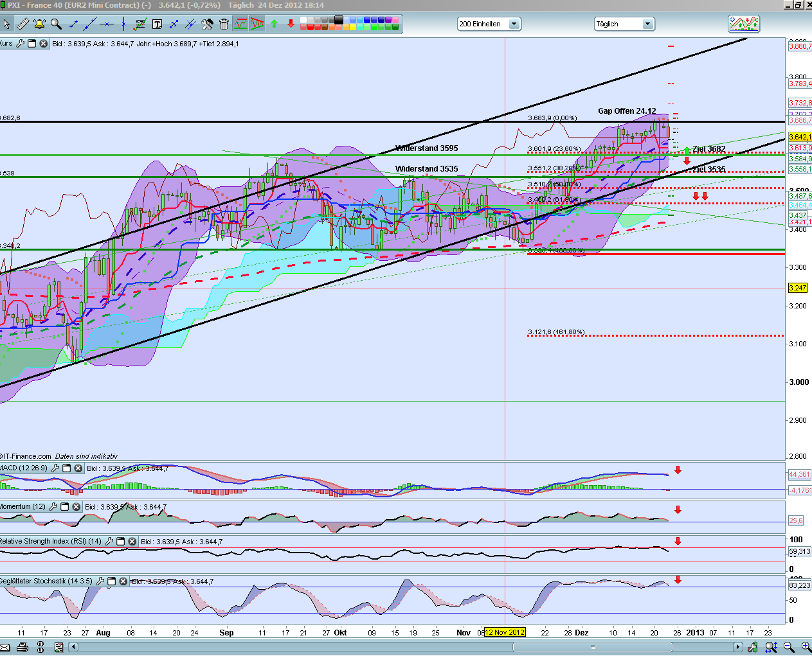Click the trash can delete objects icon

tap(224, 24)
